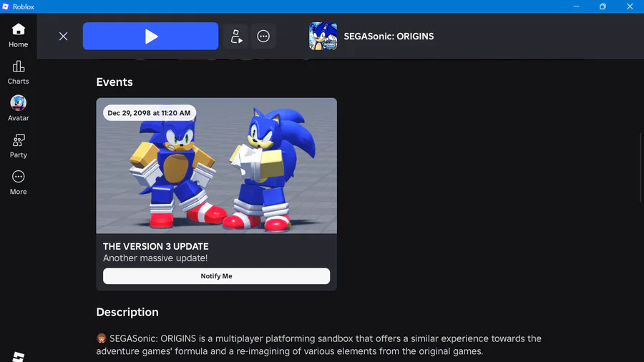Screen dimensions: 644x362
Task: Open the three-dots options menu
Action: (x=263, y=36)
